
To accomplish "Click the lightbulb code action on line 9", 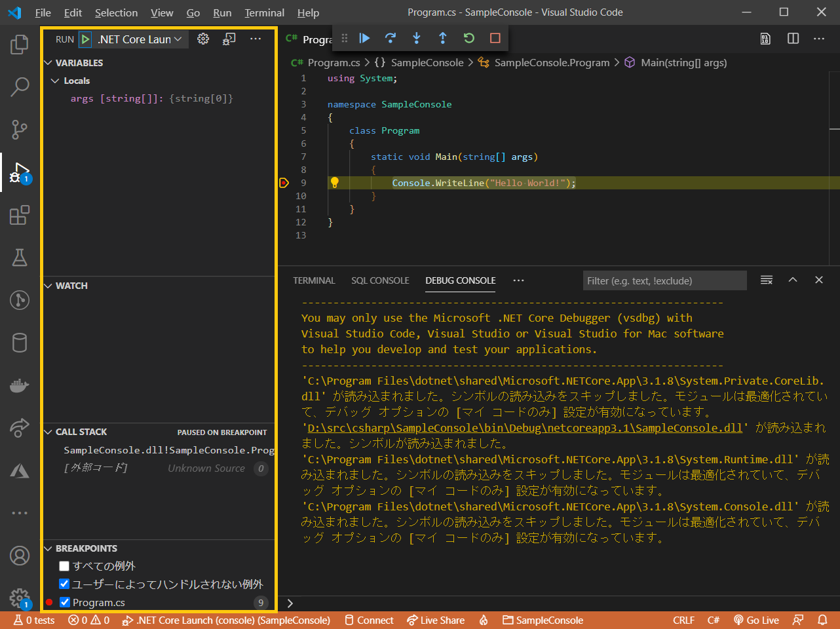I will (334, 183).
